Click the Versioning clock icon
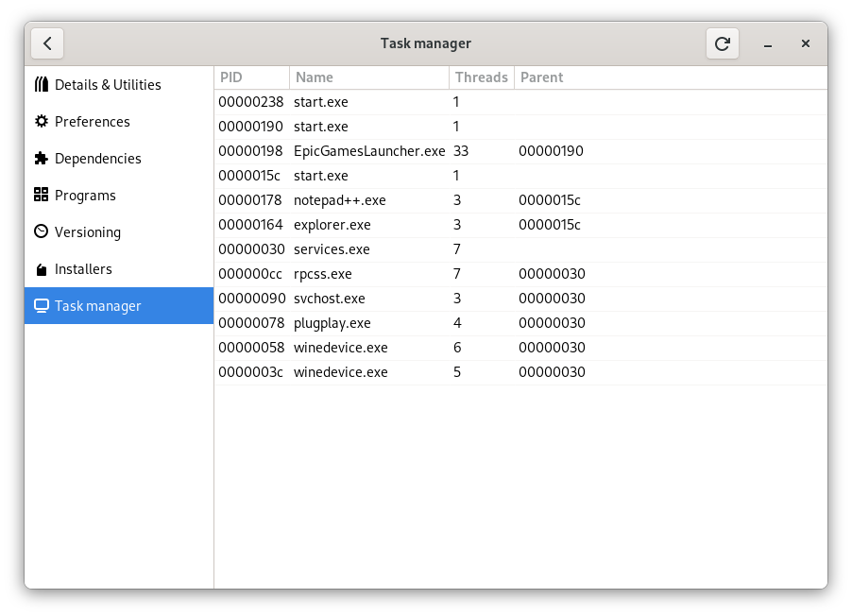The image size is (852, 616). coord(40,231)
